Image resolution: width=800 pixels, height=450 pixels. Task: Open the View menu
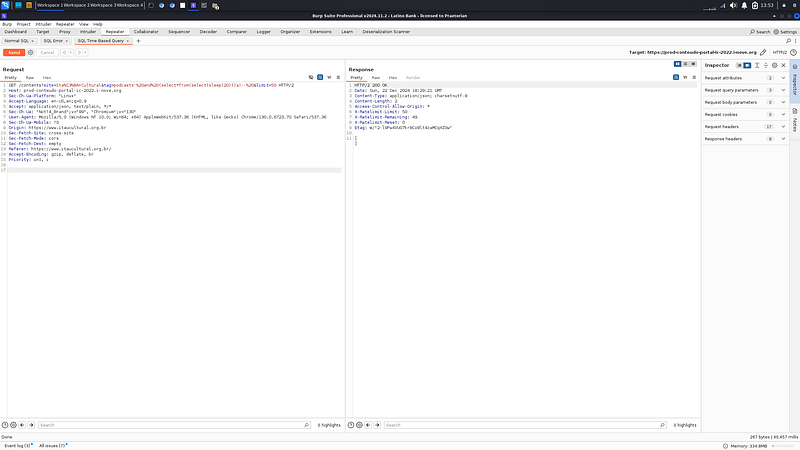click(x=84, y=24)
